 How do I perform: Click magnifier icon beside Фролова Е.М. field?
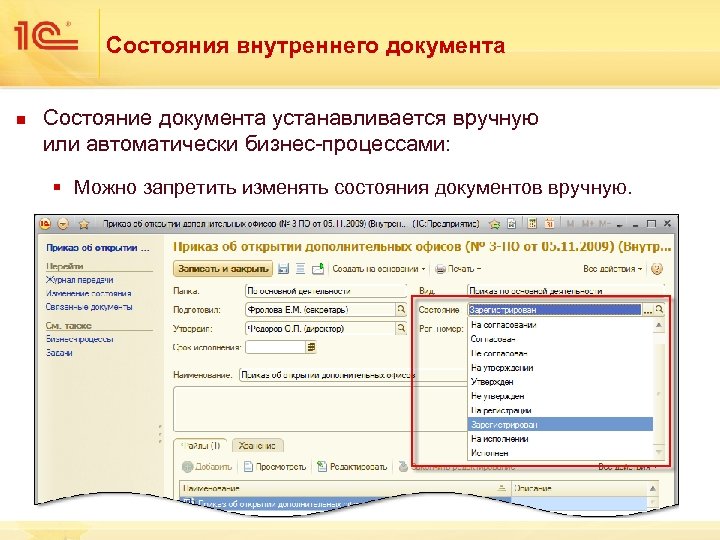click(401, 309)
